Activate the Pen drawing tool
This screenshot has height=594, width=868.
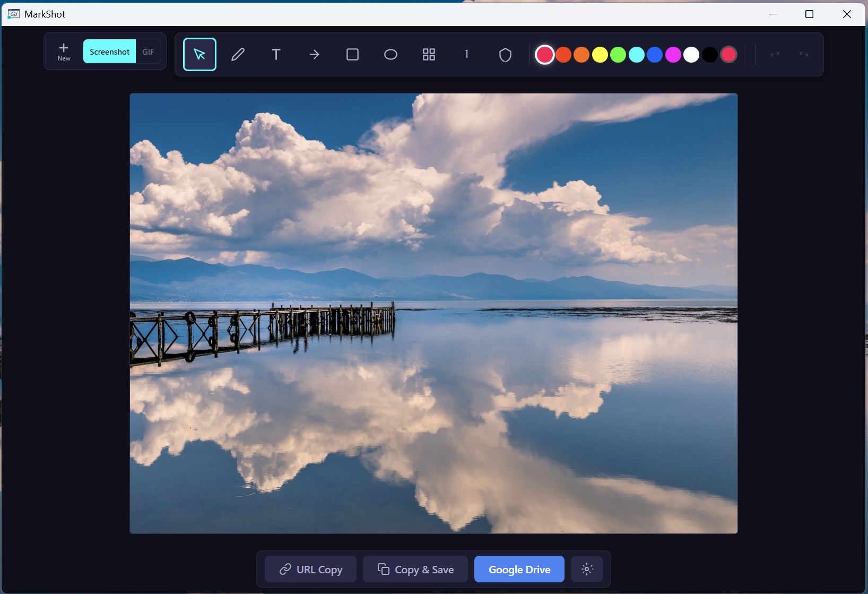pyautogui.click(x=238, y=54)
